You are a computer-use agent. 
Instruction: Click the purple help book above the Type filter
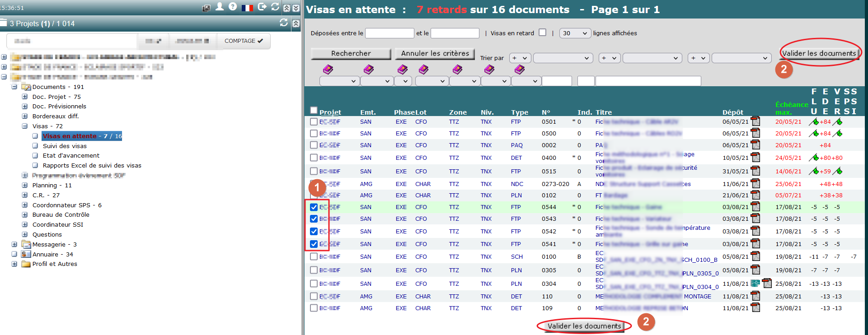coord(520,70)
